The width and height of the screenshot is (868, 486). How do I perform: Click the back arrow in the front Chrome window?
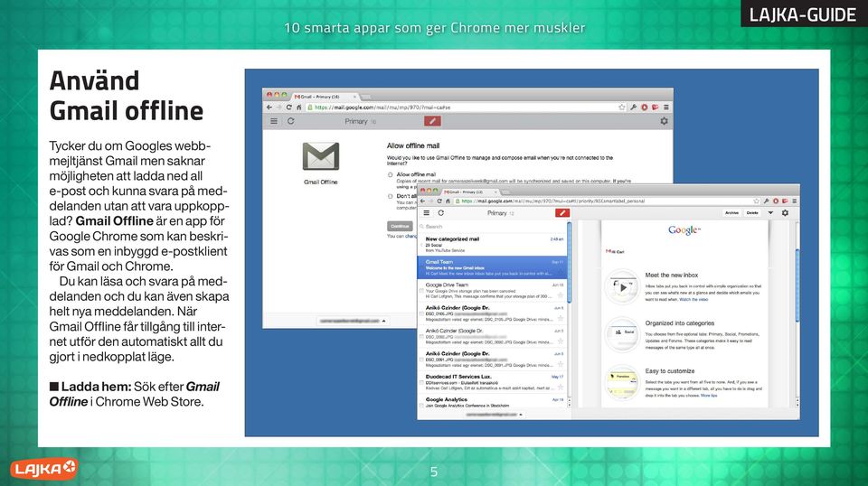tap(423, 201)
